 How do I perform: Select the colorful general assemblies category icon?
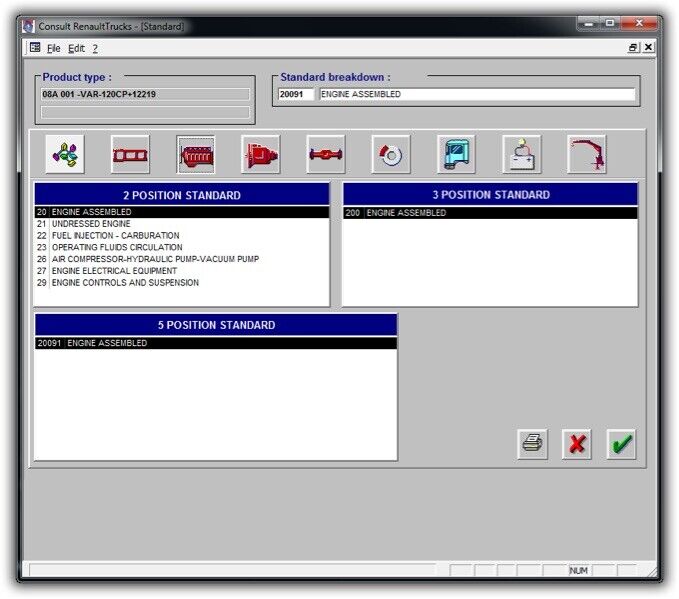(x=65, y=155)
